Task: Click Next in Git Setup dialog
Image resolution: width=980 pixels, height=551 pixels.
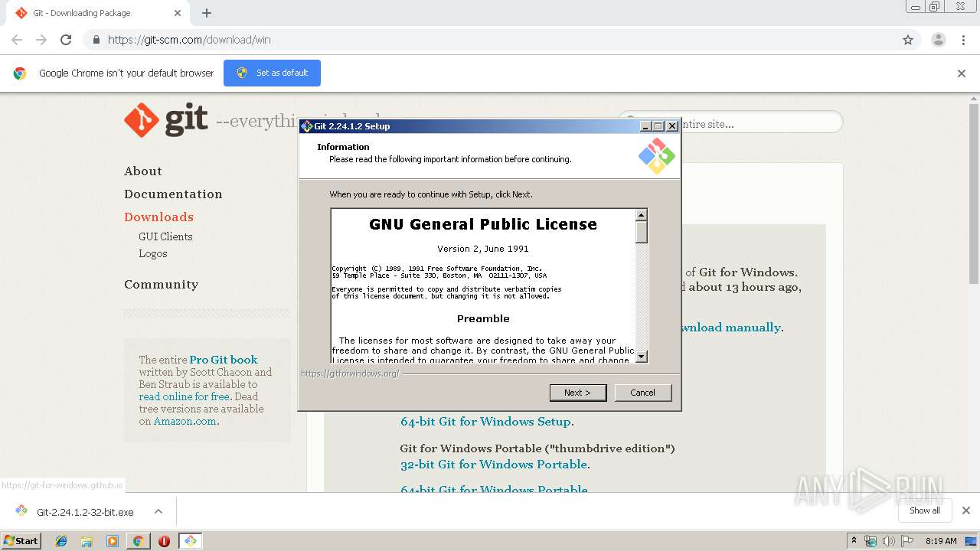Action: tap(578, 393)
